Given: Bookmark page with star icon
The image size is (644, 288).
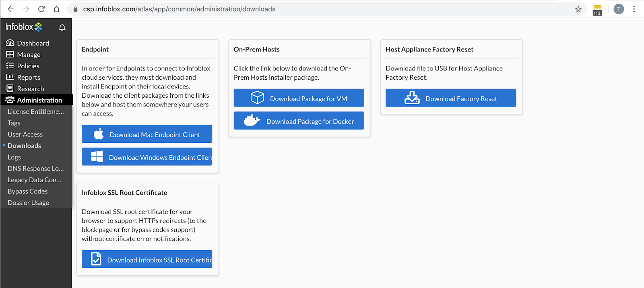Looking at the screenshot, I should pos(578,9).
